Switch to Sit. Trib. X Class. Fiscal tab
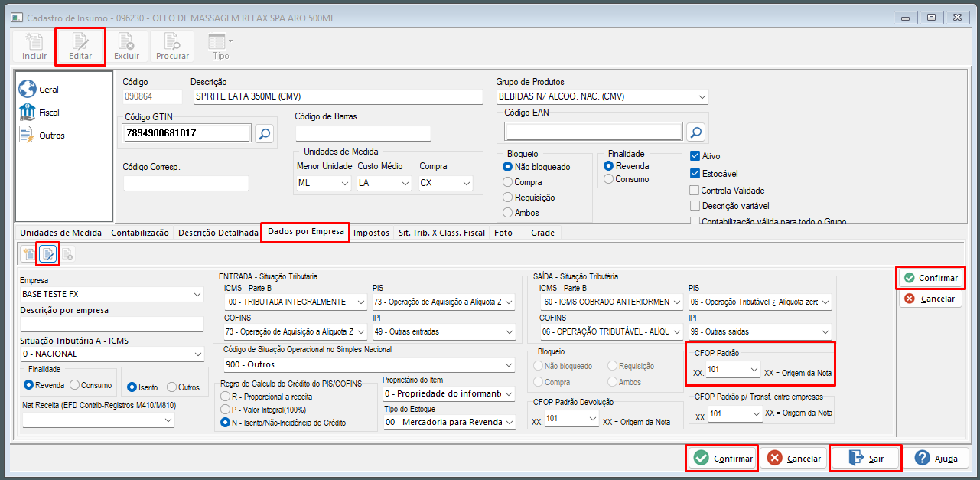Image resolution: width=980 pixels, height=480 pixels. [x=442, y=233]
